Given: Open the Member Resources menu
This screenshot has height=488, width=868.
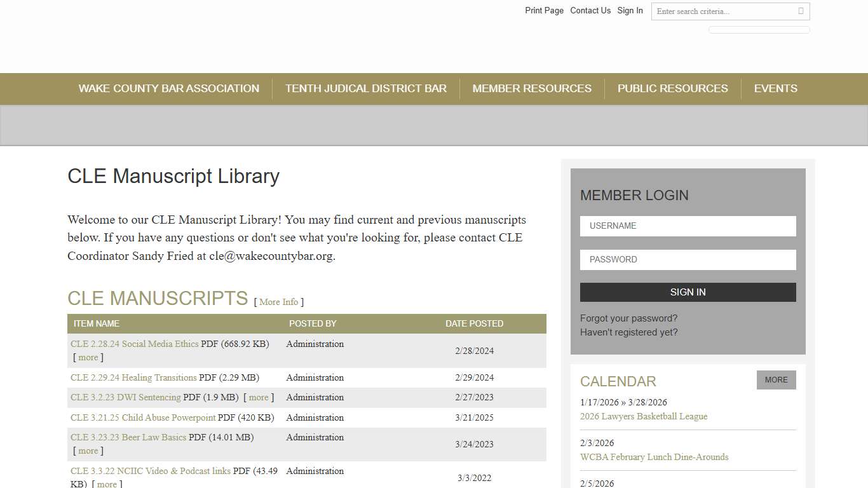Looking at the screenshot, I should 532,88.
